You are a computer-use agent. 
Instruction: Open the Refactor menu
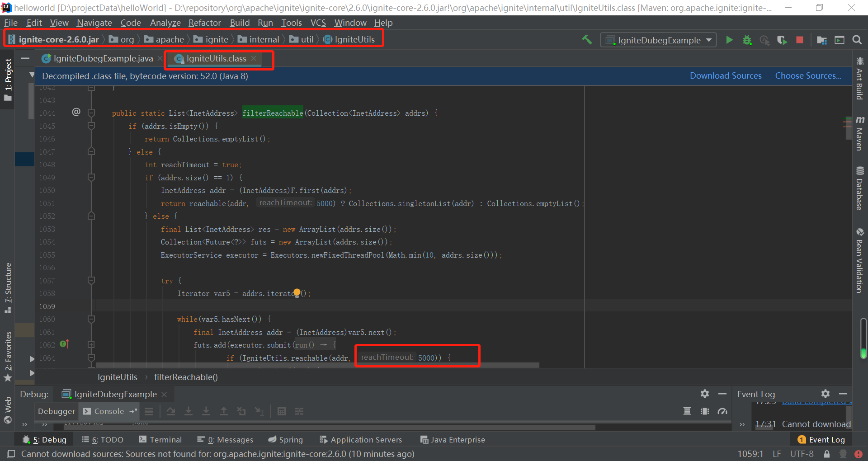click(x=204, y=23)
